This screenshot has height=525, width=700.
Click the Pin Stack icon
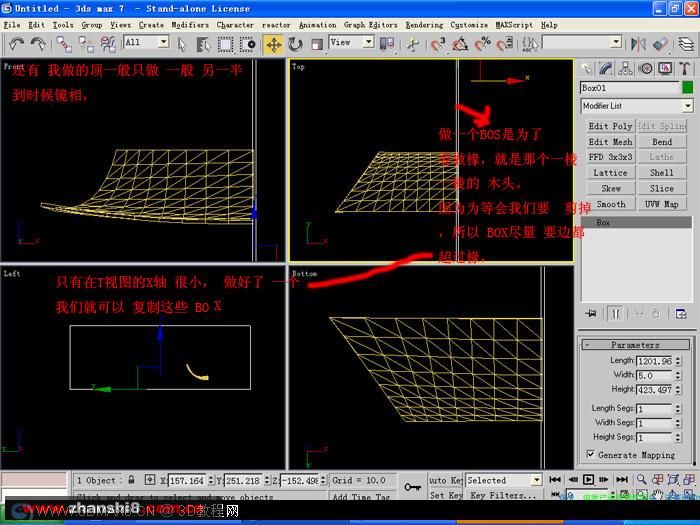tap(591, 314)
